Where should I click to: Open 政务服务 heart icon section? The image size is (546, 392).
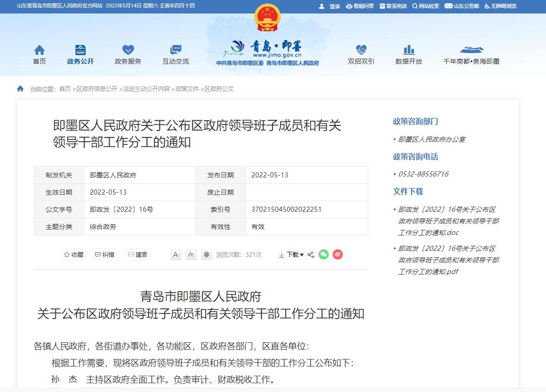pyautogui.click(x=128, y=50)
